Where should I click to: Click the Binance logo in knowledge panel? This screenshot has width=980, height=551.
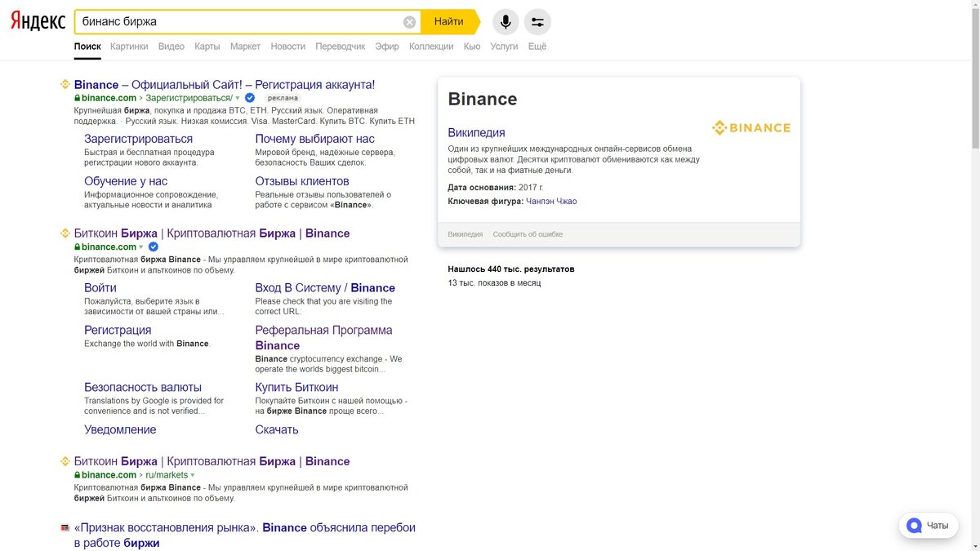[x=751, y=127]
